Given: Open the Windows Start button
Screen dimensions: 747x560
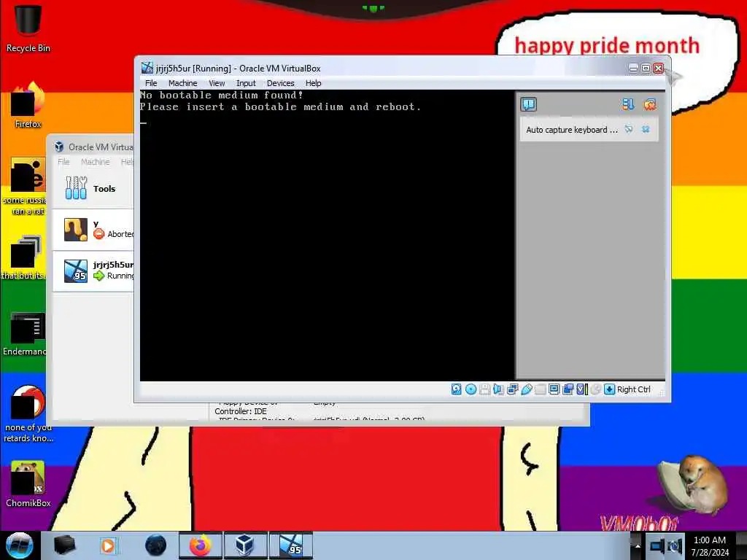Looking at the screenshot, I should pos(19,545).
